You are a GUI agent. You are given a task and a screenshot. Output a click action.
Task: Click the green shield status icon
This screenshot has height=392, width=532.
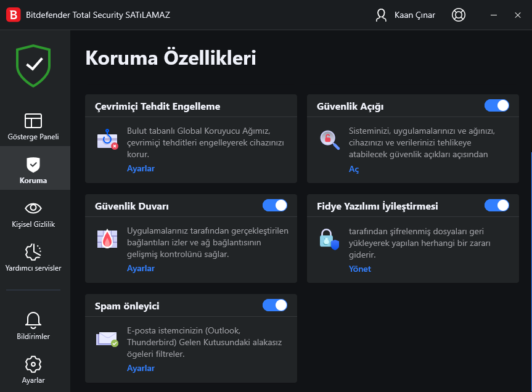(x=33, y=65)
